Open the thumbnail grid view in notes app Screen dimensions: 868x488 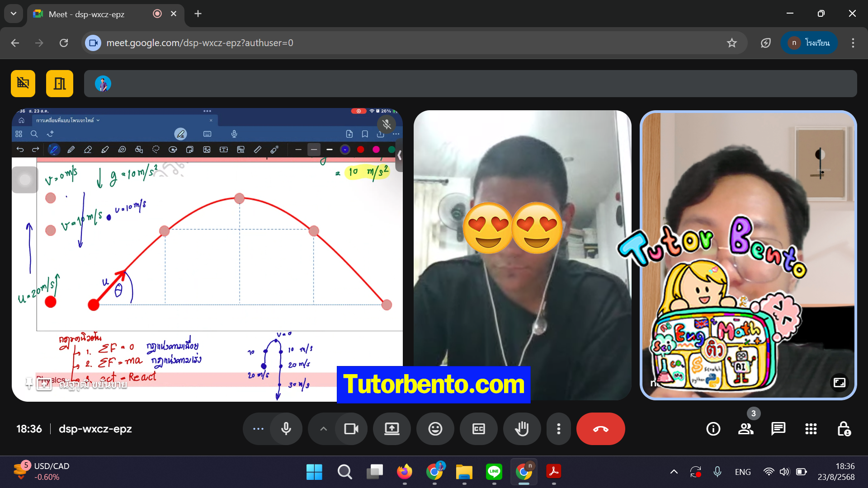coord(19,134)
